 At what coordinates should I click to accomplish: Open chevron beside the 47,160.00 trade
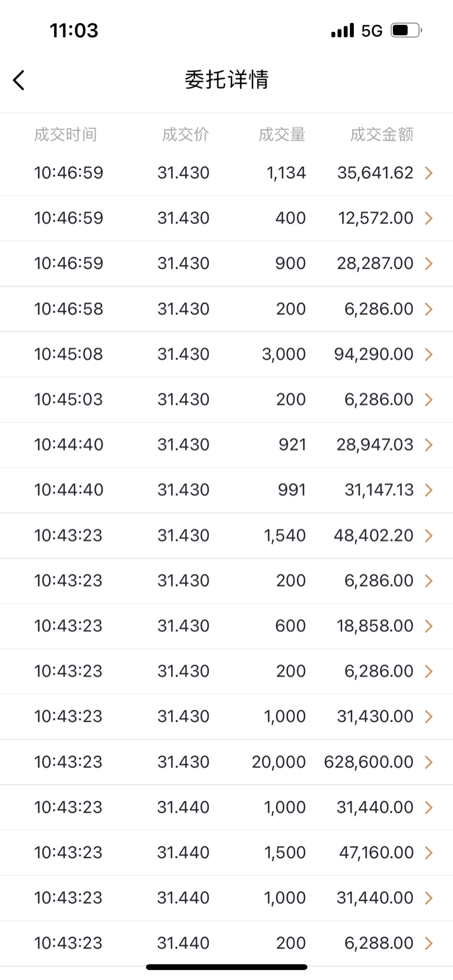click(429, 853)
